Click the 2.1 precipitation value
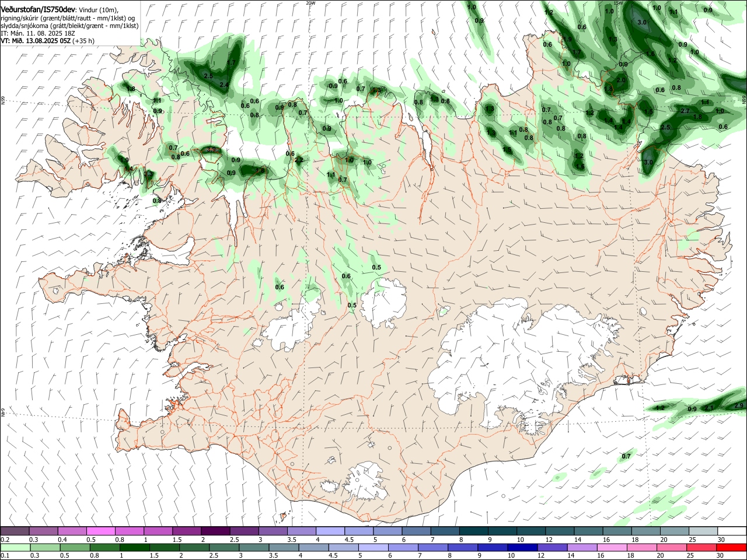 [x=709, y=408]
